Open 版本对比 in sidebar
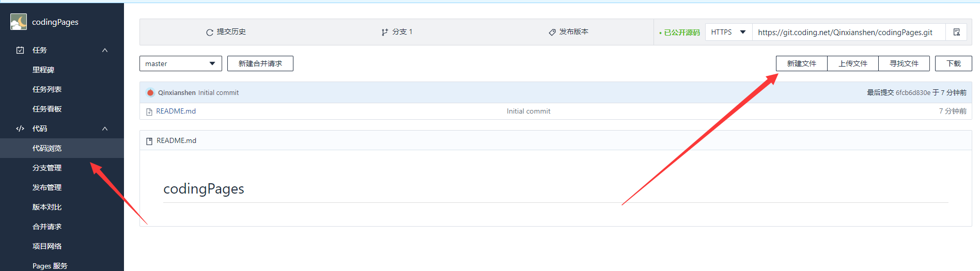Image resolution: width=980 pixels, height=271 pixels. pos(47,207)
